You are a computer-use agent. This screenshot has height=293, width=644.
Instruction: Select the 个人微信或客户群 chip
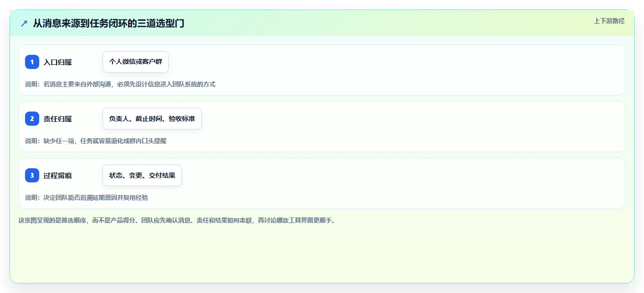(136, 62)
